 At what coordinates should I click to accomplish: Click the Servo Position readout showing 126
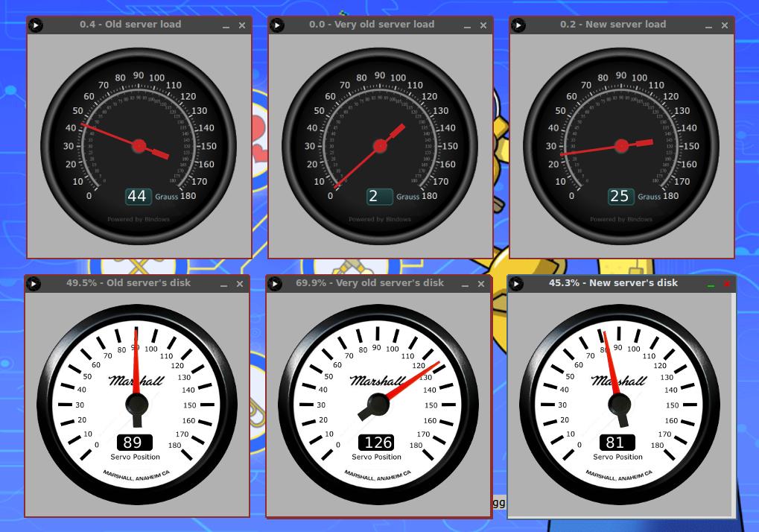pyautogui.click(x=378, y=443)
